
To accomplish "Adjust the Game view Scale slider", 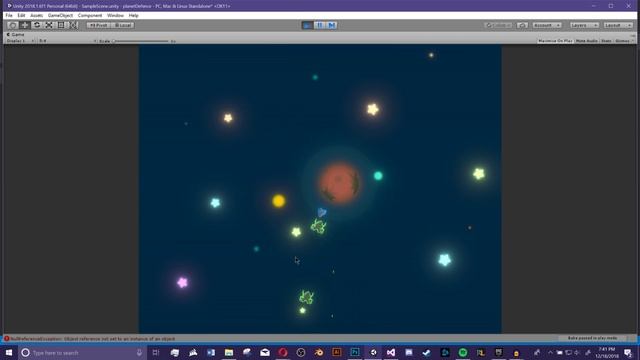I will coord(141,41).
